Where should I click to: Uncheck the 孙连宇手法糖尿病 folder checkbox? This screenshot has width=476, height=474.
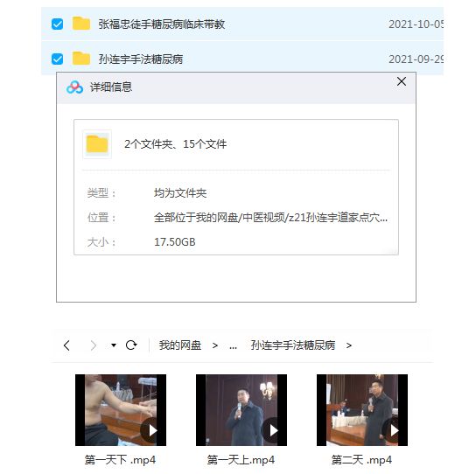(58, 59)
